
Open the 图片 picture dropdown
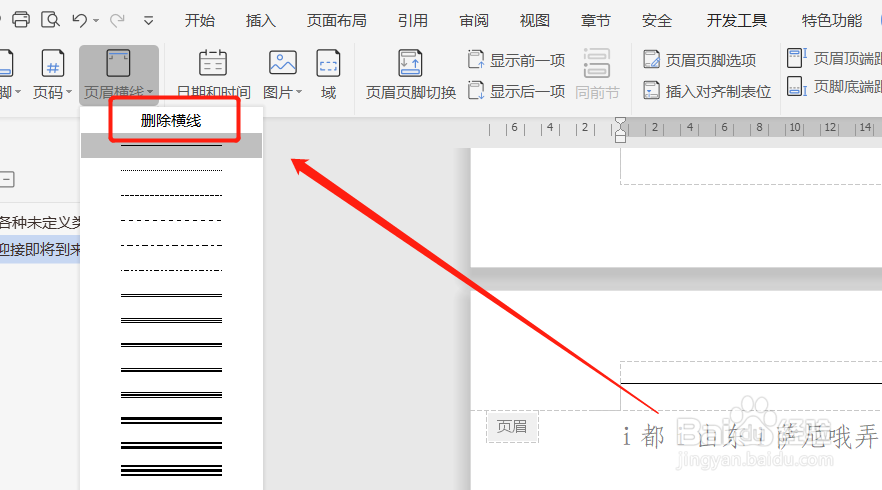click(x=282, y=74)
